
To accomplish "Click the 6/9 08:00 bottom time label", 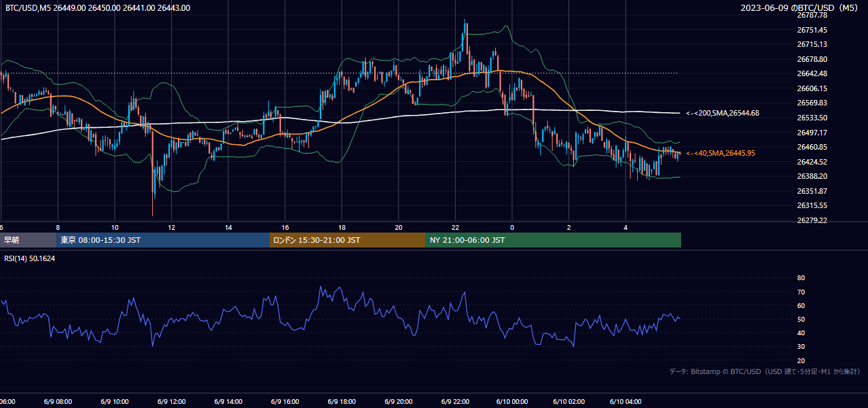I will click(58, 402).
